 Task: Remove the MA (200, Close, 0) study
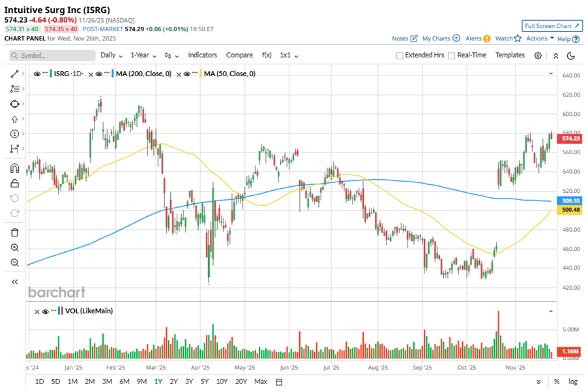[x=91, y=74]
